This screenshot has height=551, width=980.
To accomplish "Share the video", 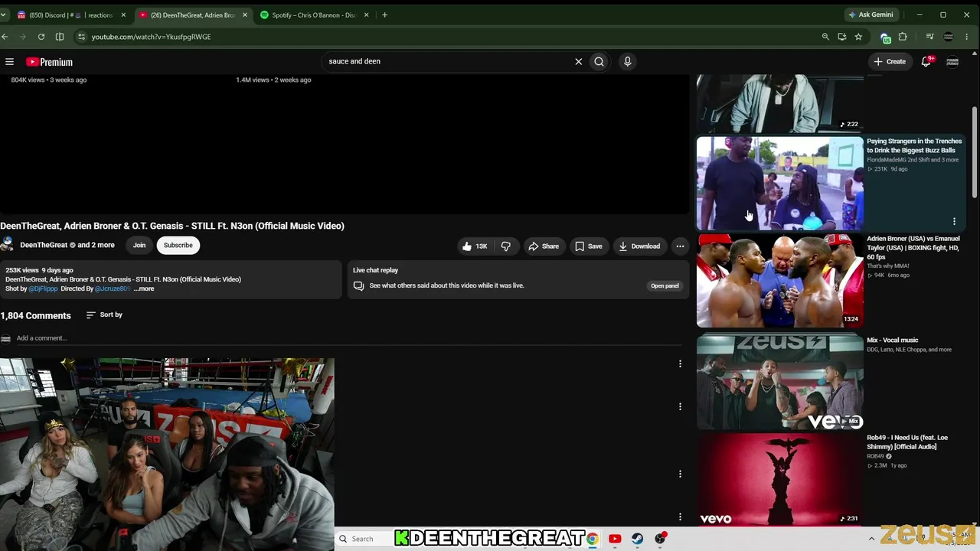I will click(x=544, y=246).
